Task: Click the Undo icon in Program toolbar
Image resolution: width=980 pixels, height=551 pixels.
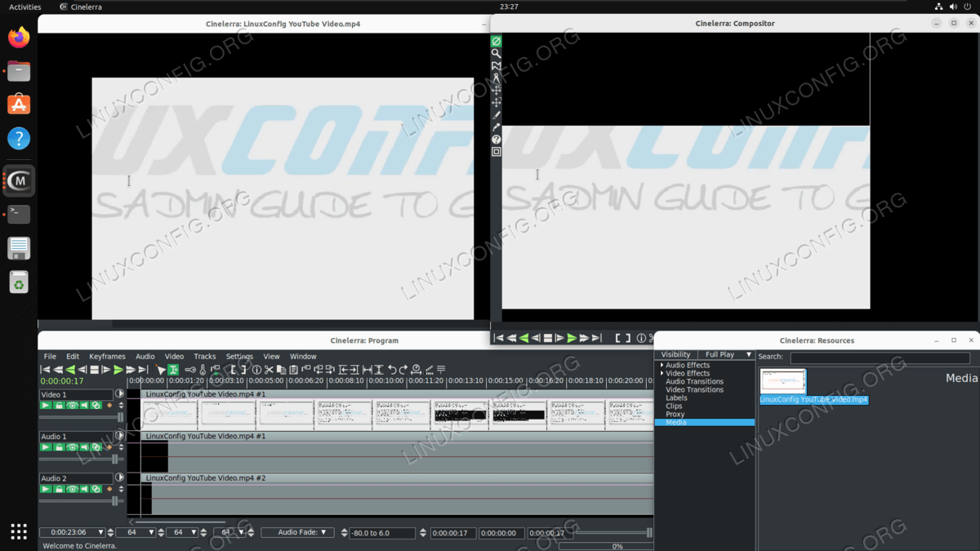Action: click(x=391, y=370)
